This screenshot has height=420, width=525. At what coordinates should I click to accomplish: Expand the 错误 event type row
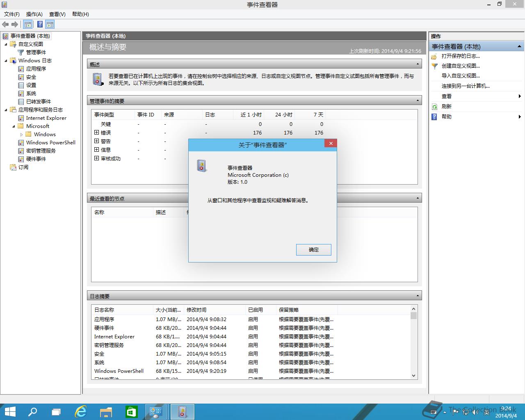coord(97,132)
